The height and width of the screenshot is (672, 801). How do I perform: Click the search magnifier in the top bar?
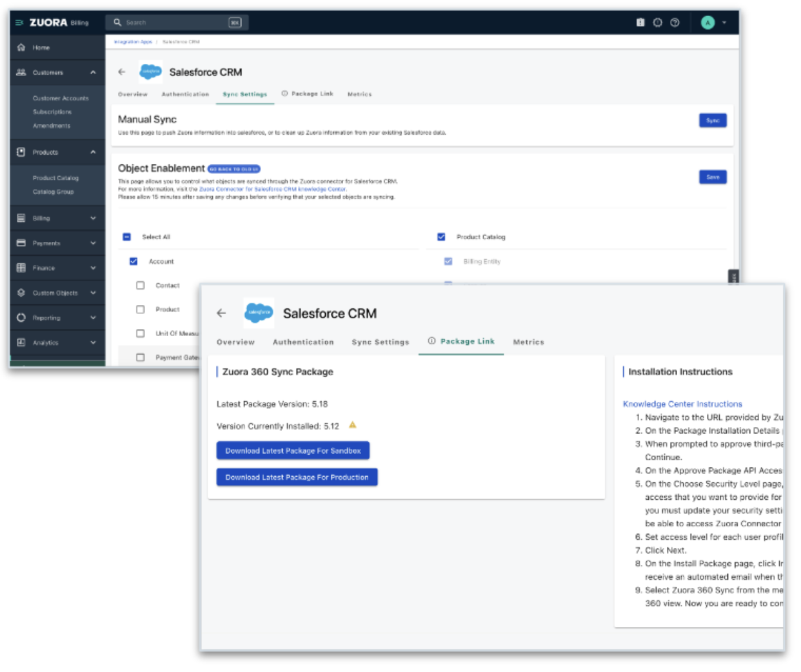117,22
